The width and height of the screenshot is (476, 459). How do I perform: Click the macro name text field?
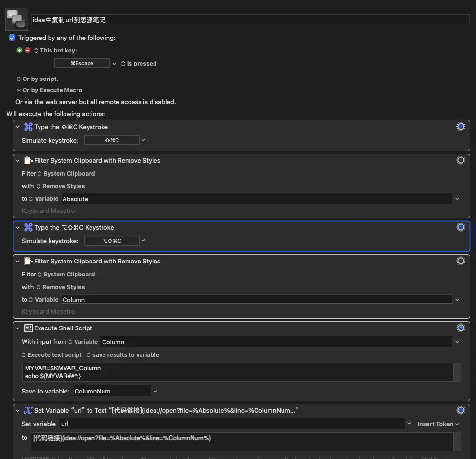click(x=250, y=20)
